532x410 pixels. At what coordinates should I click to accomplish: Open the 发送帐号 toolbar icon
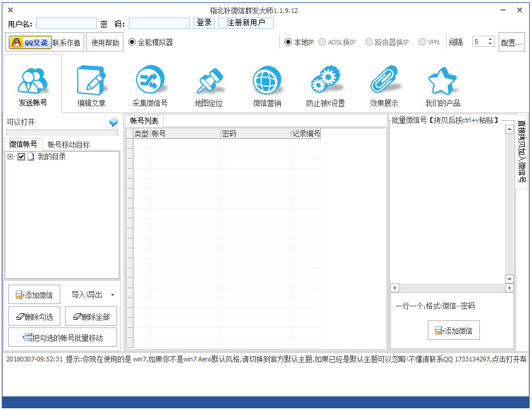(33, 82)
